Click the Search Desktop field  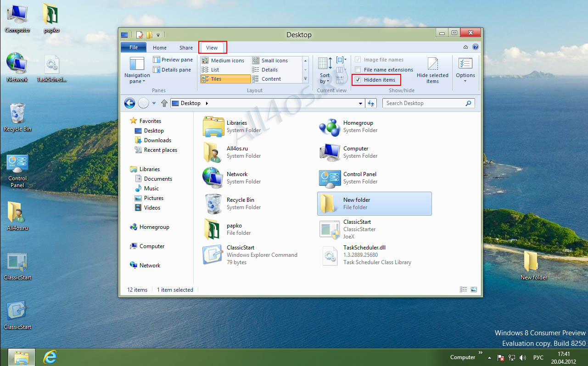pos(429,103)
